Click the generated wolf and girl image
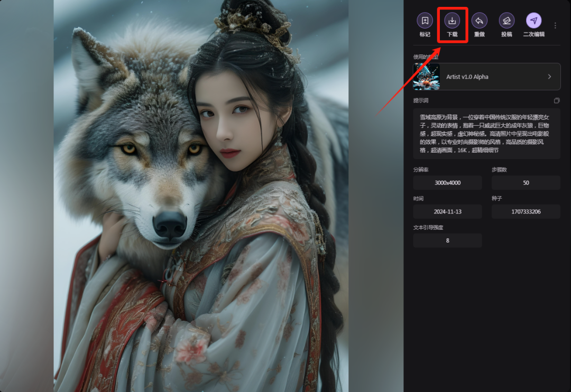Image resolution: width=571 pixels, height=392 pixels. pos(201,195)
